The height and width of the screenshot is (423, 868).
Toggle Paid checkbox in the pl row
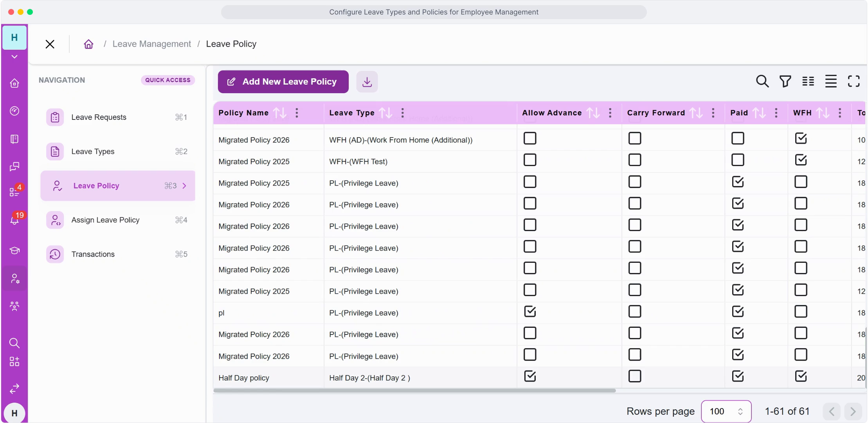738,312
